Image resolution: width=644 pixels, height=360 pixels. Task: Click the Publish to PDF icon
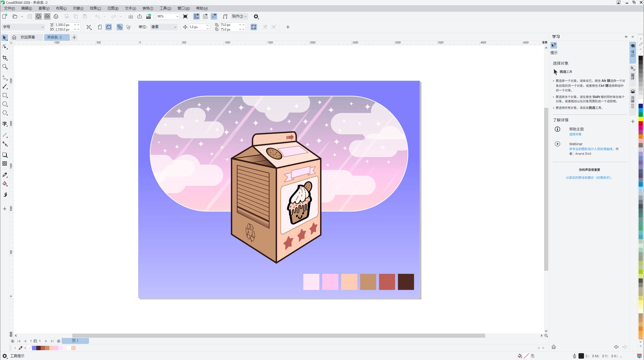pos(148,16)
